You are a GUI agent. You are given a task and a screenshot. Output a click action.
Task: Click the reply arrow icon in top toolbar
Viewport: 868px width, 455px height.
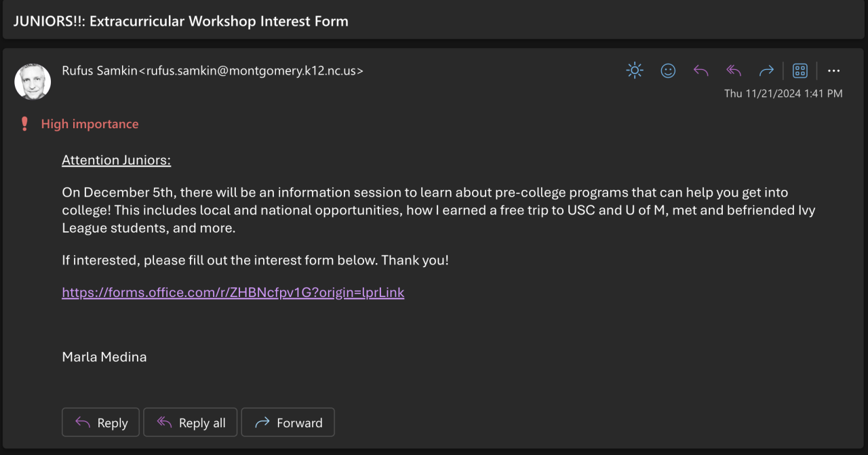tap(701, 71)
